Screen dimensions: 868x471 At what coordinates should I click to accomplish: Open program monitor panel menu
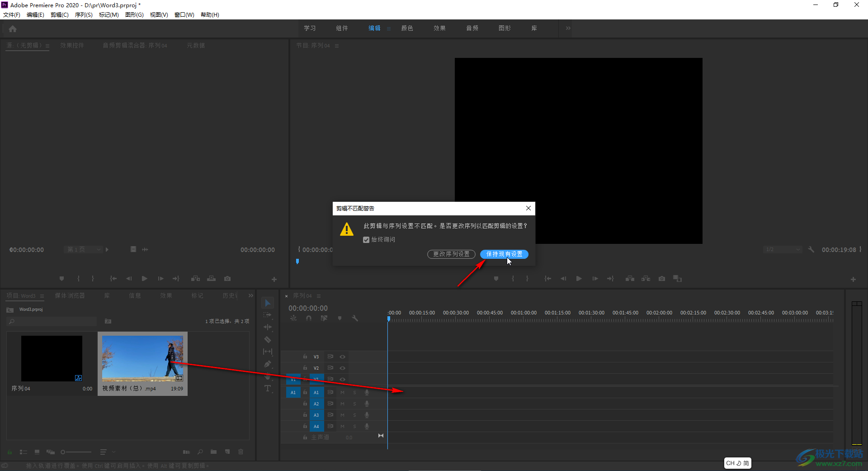(x=337, y=46)
